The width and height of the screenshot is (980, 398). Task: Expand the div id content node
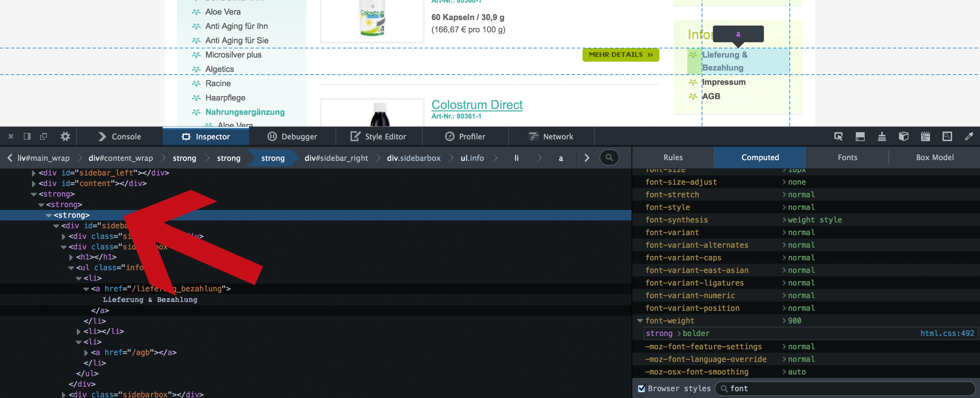point(33,184)
